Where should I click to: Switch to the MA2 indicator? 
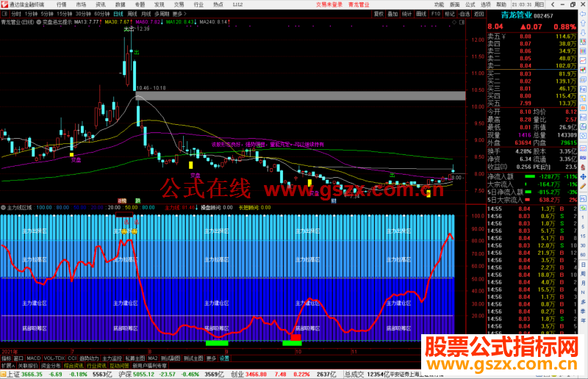coord(153,358)
